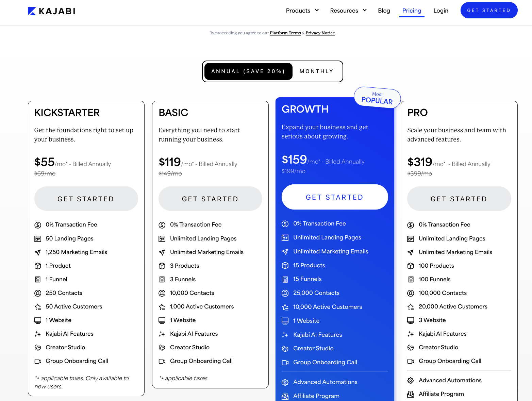Click the Kajabi logo
Image resolution: width=532 pixels, height=401 pixels.
pos(51,11)
